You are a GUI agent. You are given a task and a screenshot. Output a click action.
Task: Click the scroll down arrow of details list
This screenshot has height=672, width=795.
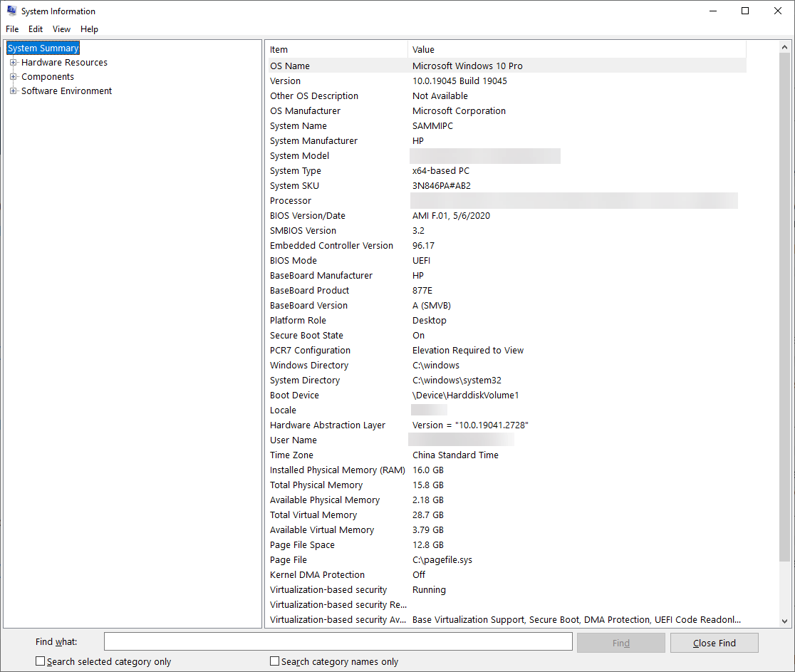(784, 621)
